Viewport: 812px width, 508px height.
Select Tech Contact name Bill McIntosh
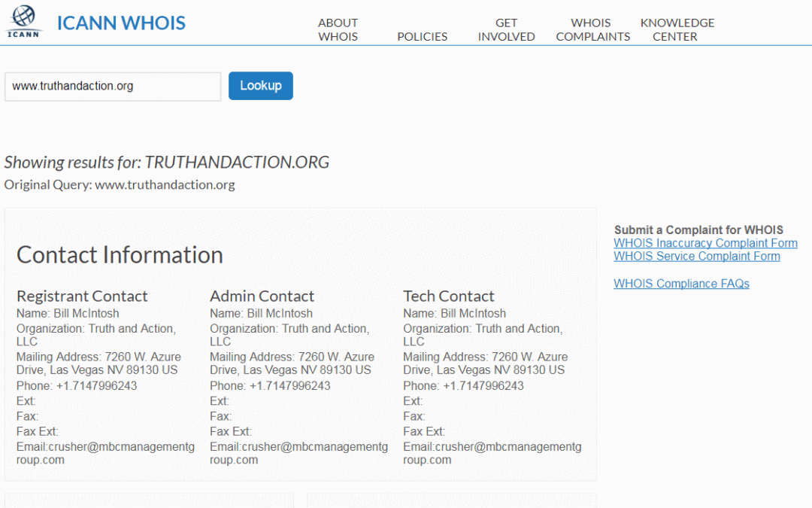[454, 314]
